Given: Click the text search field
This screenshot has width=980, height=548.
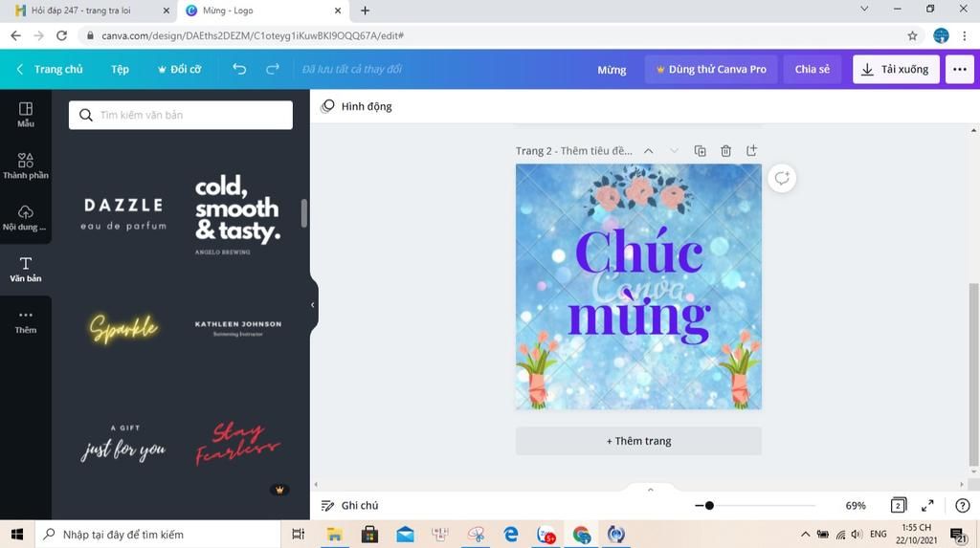Looking at the screenshot, I should click(181, 115).
